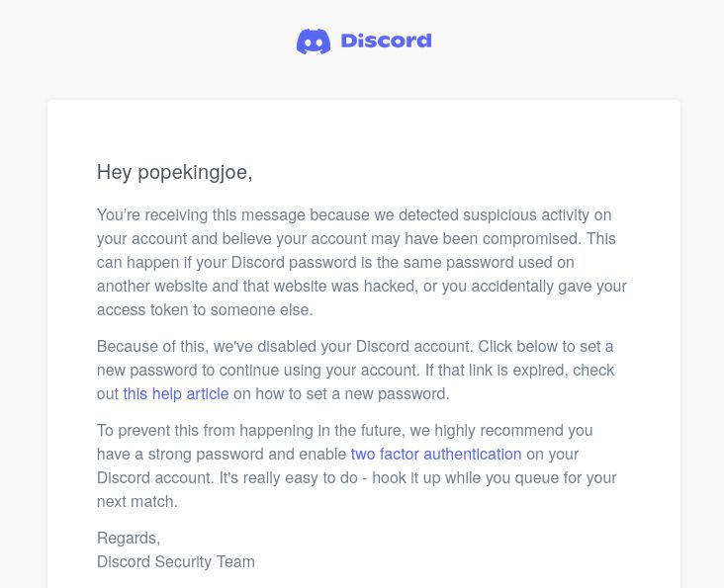The width and height of the screenshot is (724, 588).
Task: Click 'on how to set a new password' text
Action: (341, 393)
